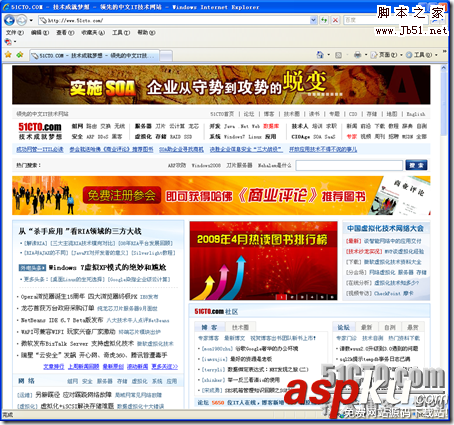Select the 博客 tab in community section
The height and width of the screenshot is (425, 454).
[x=209, y=328]
